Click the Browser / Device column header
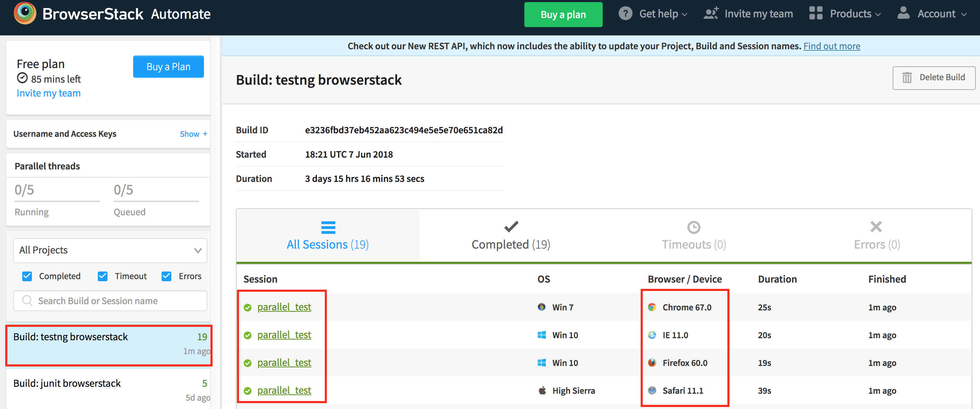 point(685,279)
